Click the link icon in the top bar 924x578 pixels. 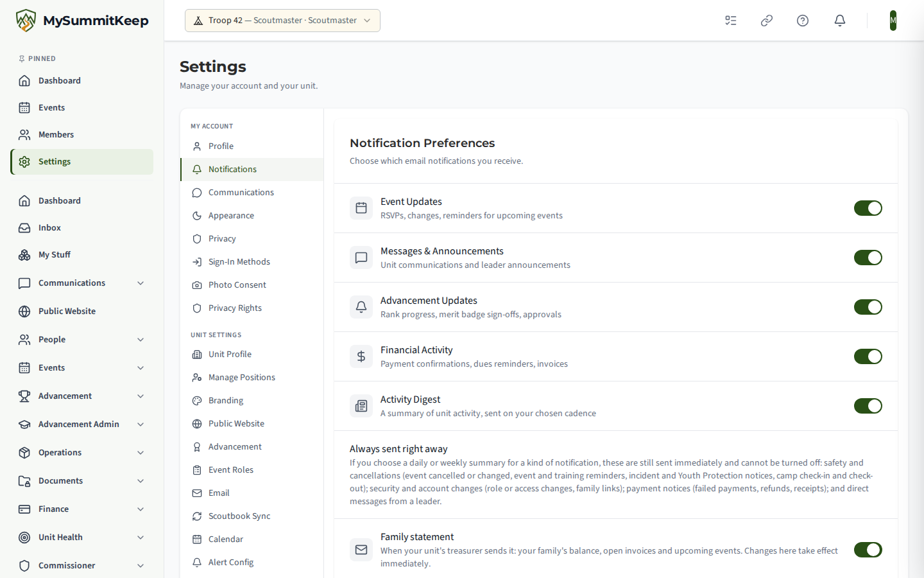tap(767, 21)
